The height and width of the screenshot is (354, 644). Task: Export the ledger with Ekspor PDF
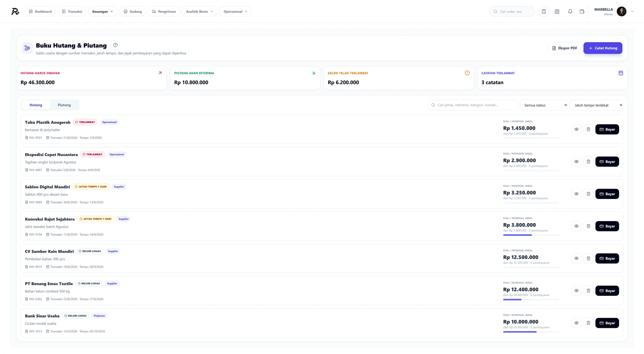[x=565, y=48]
